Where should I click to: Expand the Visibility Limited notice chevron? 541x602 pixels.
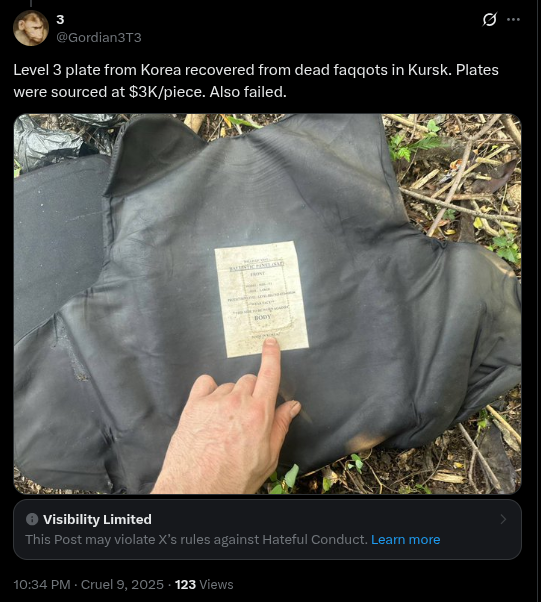pos(503,519)
